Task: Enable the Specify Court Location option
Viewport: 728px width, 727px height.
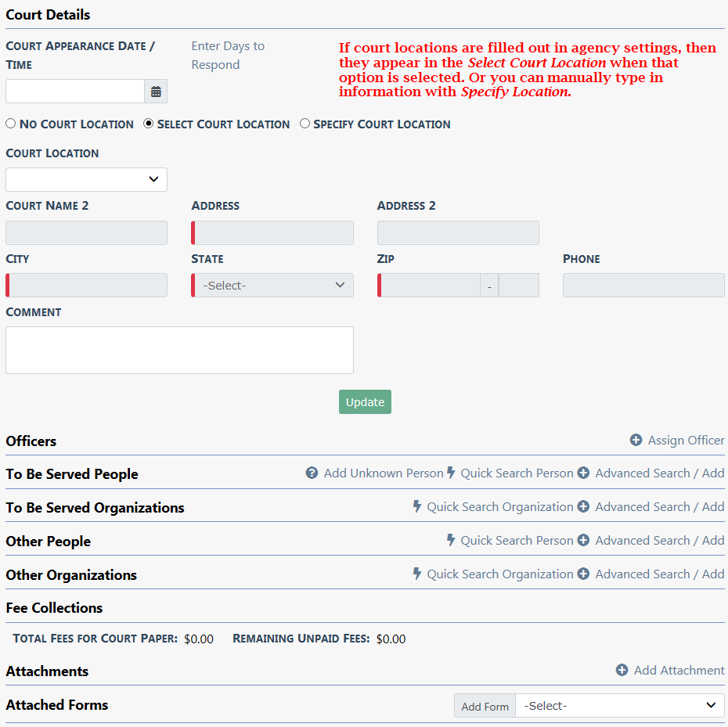Action: point(305,124)
